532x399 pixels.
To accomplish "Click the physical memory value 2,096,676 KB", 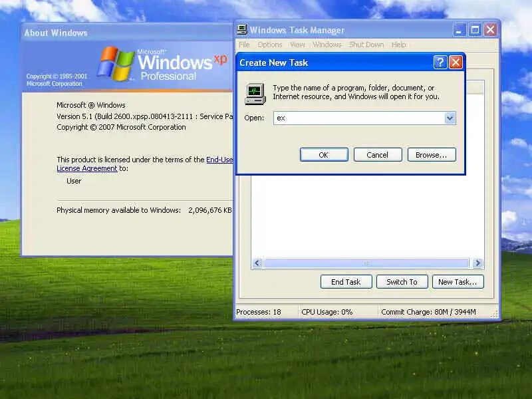I will pyautogui.click(x=210, y=210).
